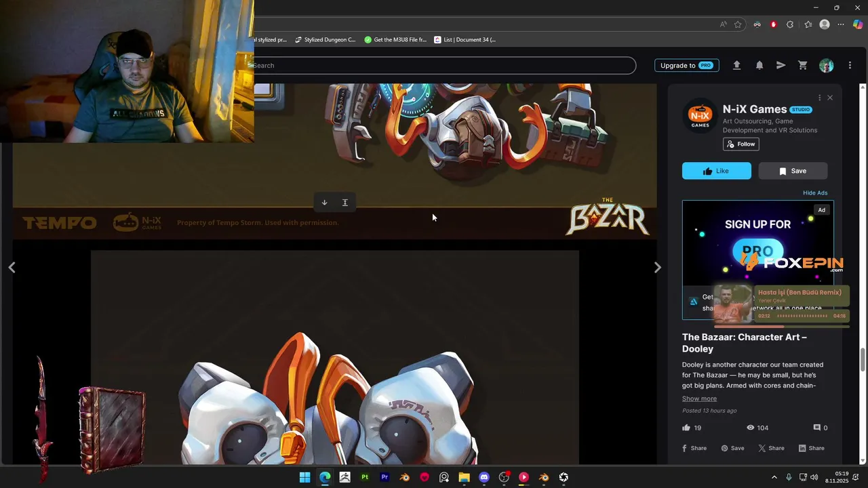
Task: Open ArtStation messages paper plane icon
Action: point(781,65)
